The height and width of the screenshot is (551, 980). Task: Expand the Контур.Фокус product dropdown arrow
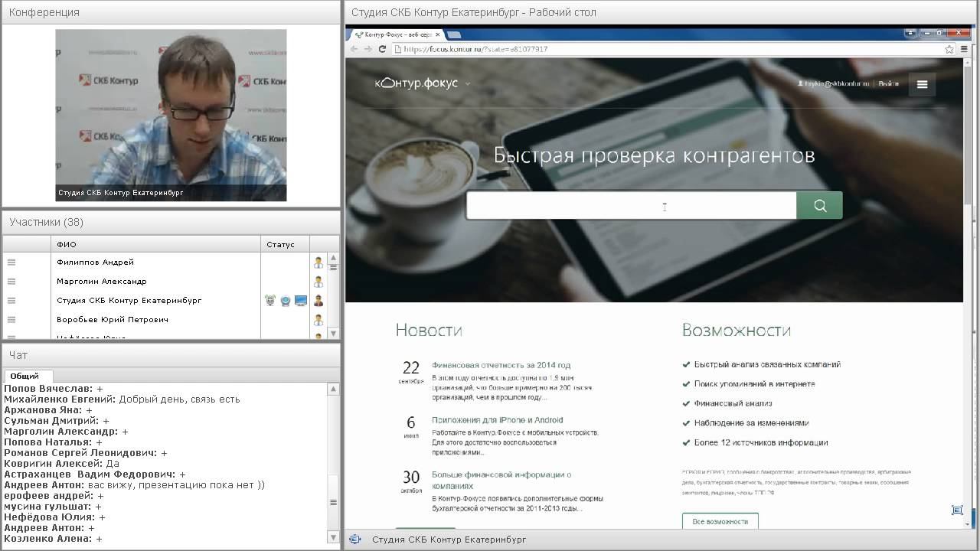(468, 83)
